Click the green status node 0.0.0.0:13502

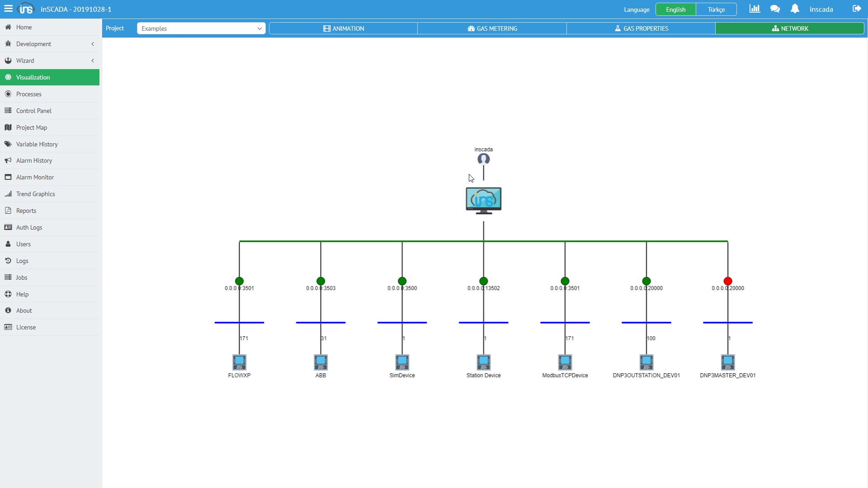point(483,281)
